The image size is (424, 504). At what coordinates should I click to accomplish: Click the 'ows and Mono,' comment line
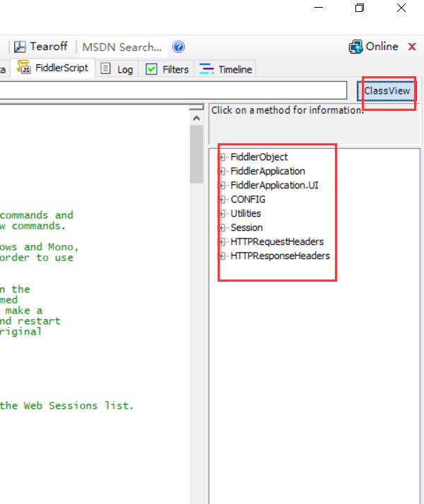point(39,247)
